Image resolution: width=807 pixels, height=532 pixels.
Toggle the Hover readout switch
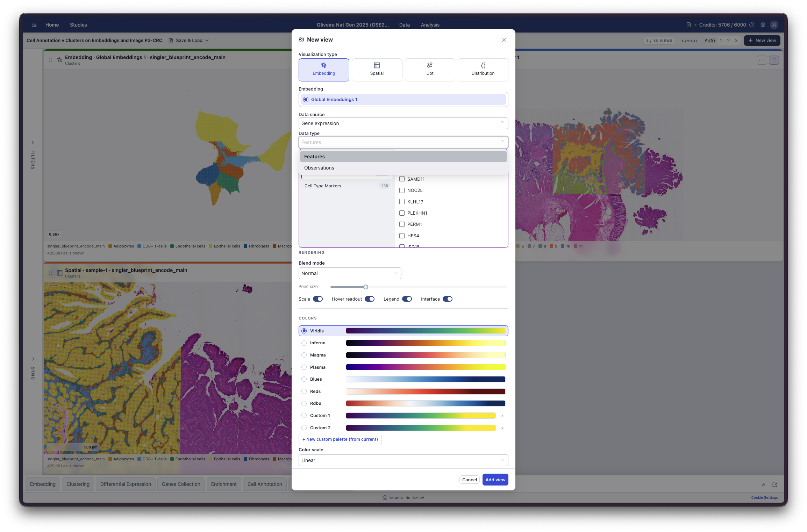click(369, 299)
